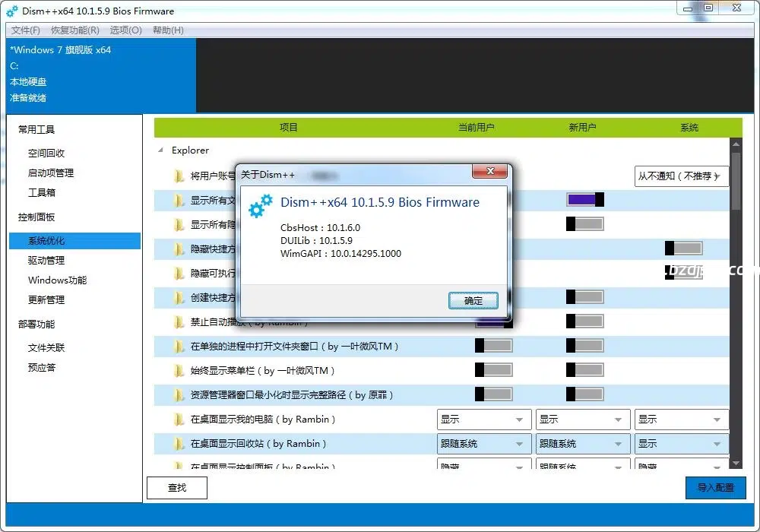This screenshot has height=532, width=760.
Task: Select 系统优化 in the sidebar
Action: (74, 241)
